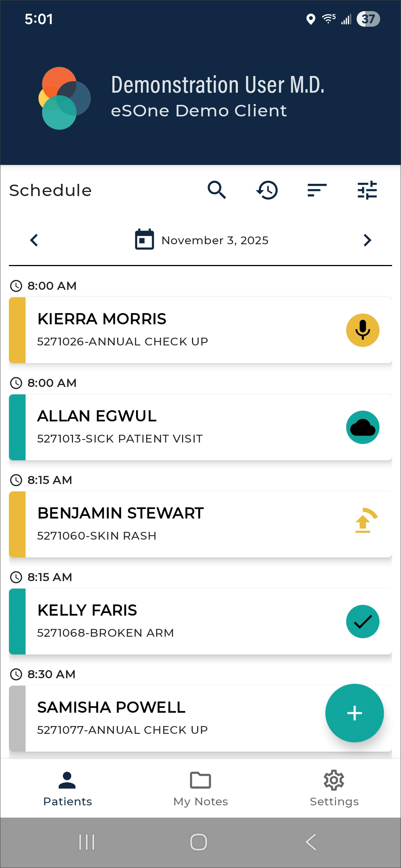Open the schedule search

point(217,190)
